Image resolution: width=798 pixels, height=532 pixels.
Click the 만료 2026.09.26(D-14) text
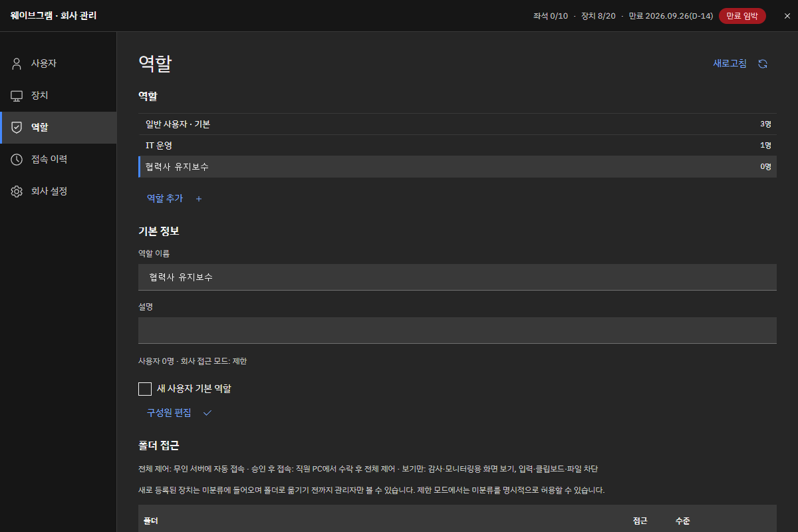click(670, 16)
